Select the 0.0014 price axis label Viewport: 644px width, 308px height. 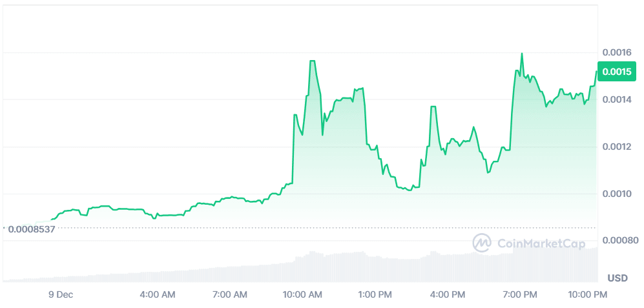point(616,99)
